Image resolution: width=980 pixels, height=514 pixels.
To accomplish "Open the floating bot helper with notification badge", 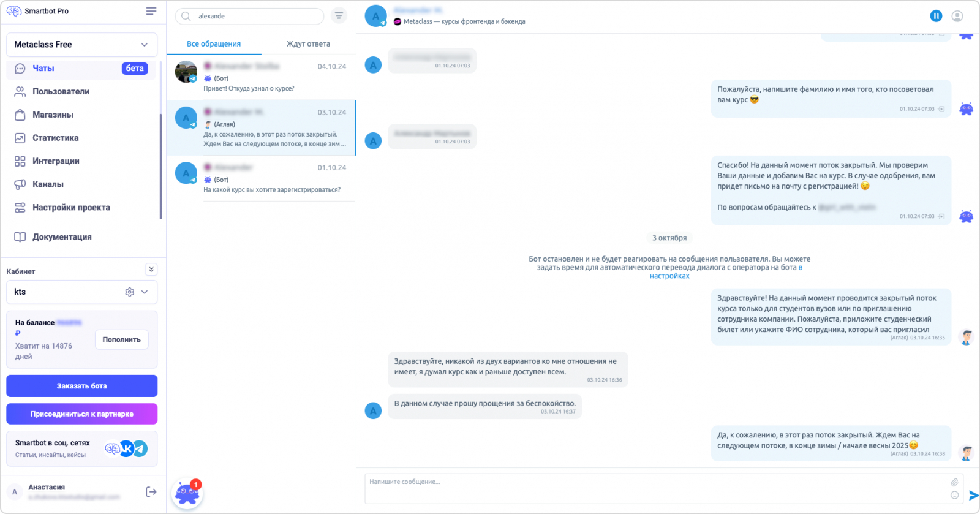I will pos(187,494).
